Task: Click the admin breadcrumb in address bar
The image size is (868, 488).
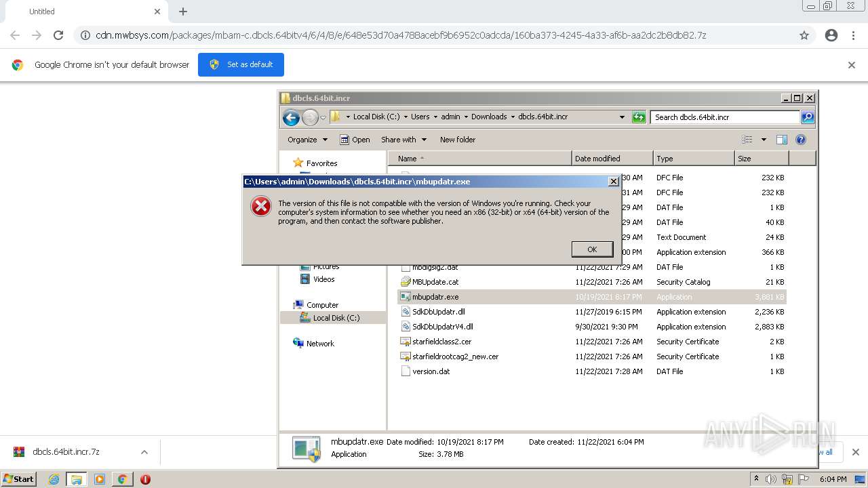Action: tap(450, 117)
